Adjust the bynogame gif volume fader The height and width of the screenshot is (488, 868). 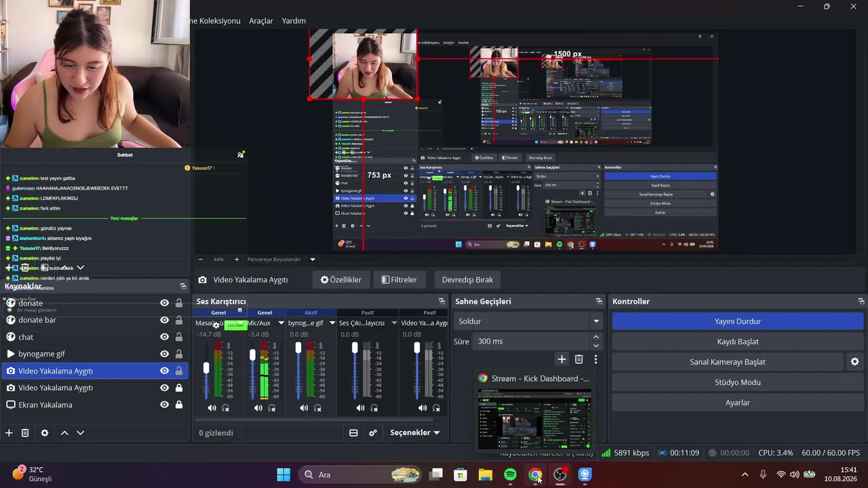click(x=298, y=348)
